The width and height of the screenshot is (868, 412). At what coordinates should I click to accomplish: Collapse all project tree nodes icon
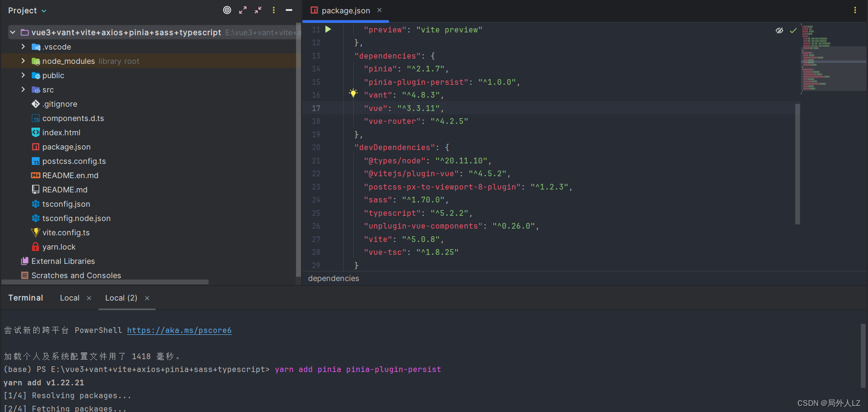point(258,10)
